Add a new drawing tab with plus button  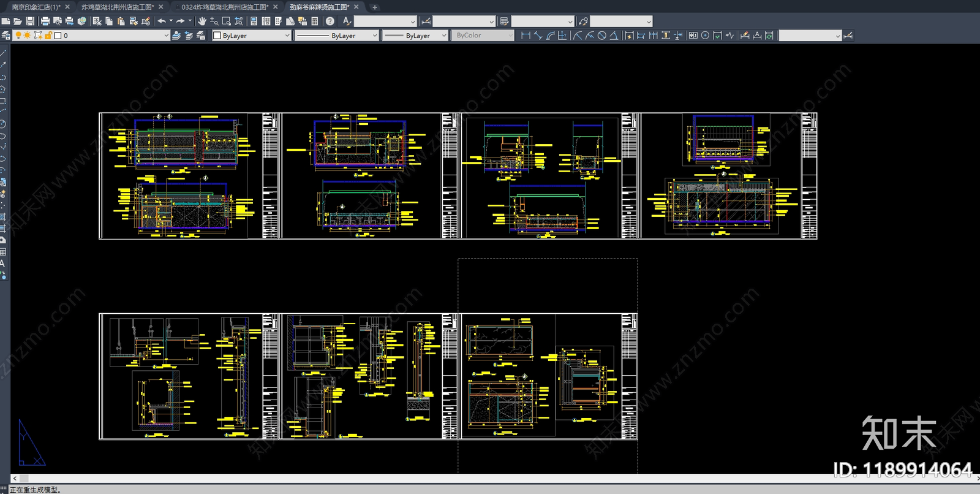pos(375,7)
